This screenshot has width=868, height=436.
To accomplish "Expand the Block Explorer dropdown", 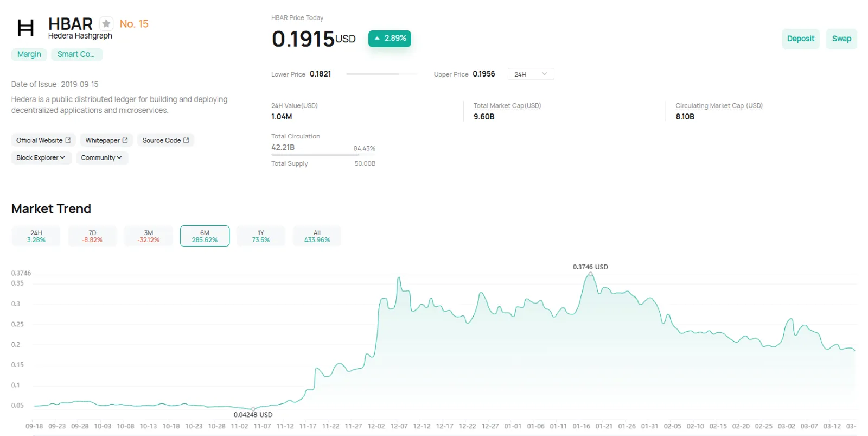I will pos(41,157).
